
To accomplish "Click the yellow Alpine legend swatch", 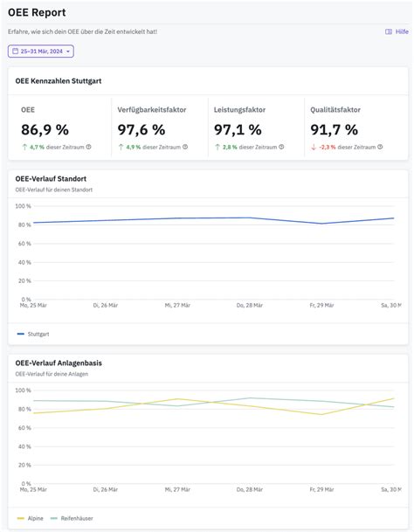I will click(x=21, y=518).
